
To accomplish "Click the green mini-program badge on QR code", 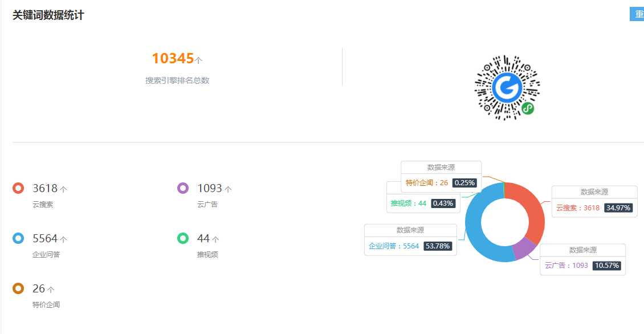I will pyautogui.click(x=528, y=108).
